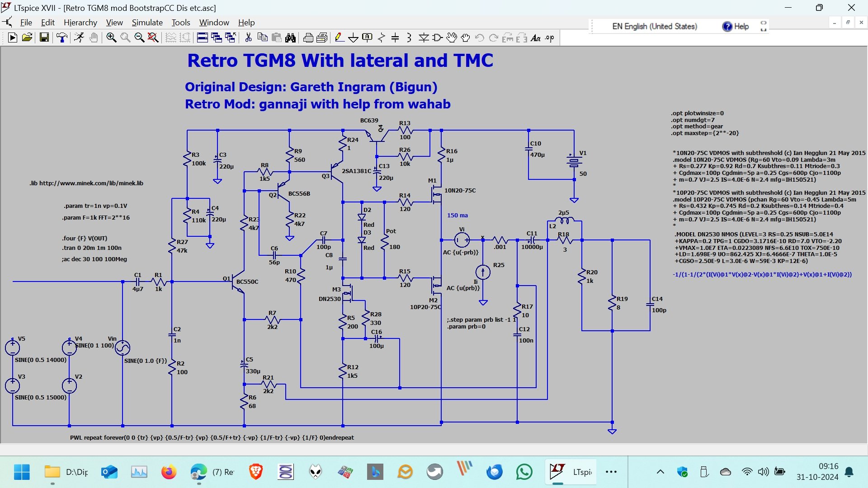Screen dimensions: 868x488
Task: Open the Hierarchy menu
Action: [80, 23]
